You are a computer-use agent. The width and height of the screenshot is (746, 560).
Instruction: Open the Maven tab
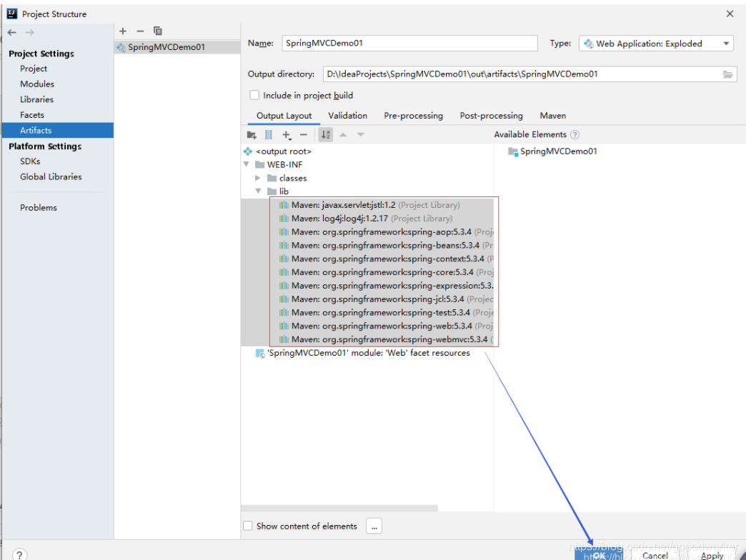point(553,116)
